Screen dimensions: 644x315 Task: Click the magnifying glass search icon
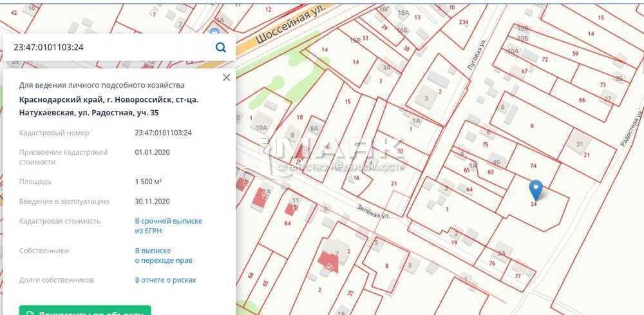point(220,47)
